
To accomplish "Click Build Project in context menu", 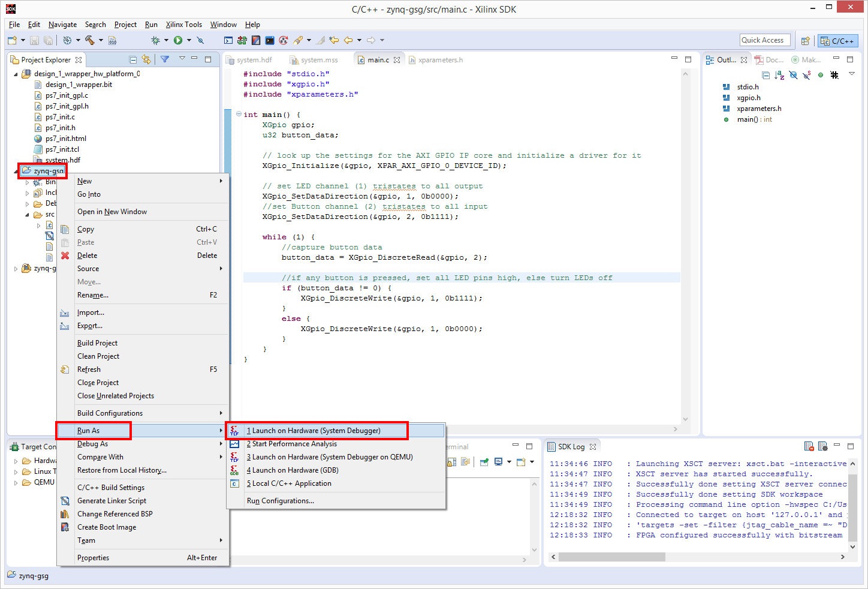I will click(x=143, y=343).
